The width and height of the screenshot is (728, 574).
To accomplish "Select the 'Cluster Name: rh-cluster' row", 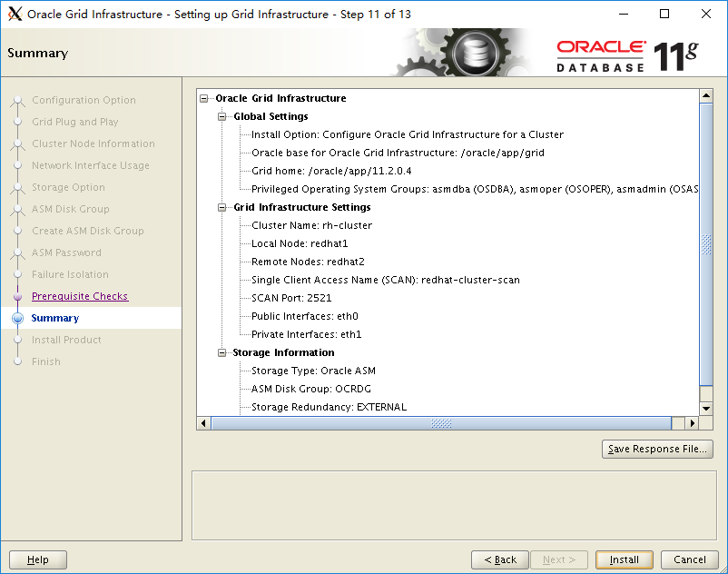I will pos(311,226).
